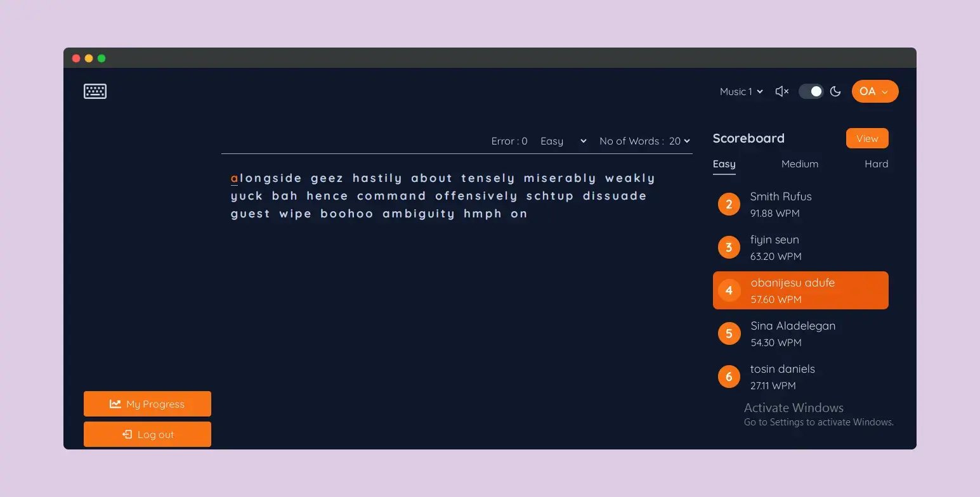Click the rank 6 badge for tosin daniels
Viewport: 980px width, 497px height.
click(x=729, y=377)
